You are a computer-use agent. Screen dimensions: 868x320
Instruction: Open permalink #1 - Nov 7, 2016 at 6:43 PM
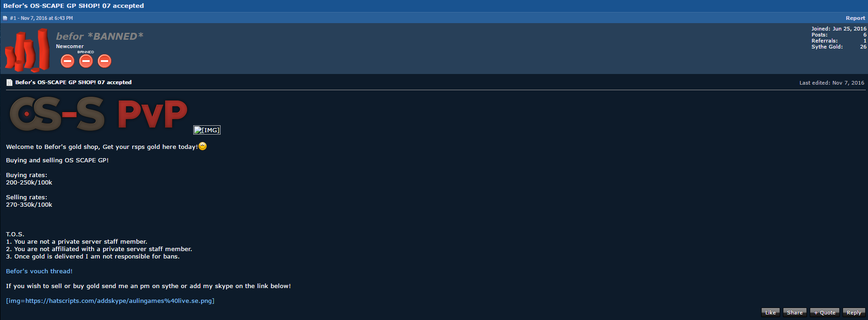(41, 18)
